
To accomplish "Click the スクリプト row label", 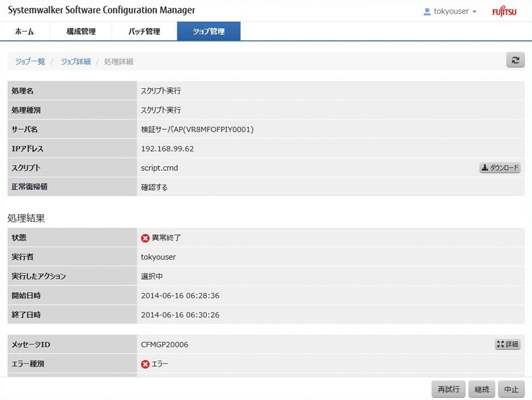I will pos(26,167).
